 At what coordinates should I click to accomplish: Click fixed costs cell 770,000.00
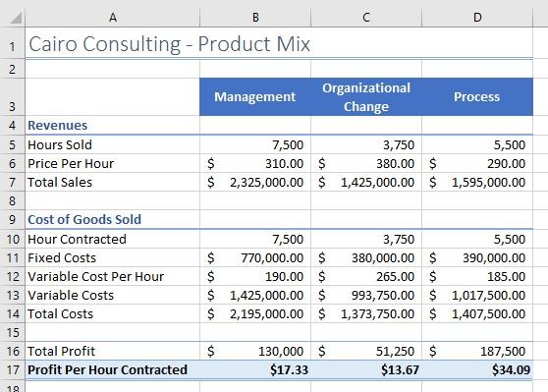(x=255, y=257)
